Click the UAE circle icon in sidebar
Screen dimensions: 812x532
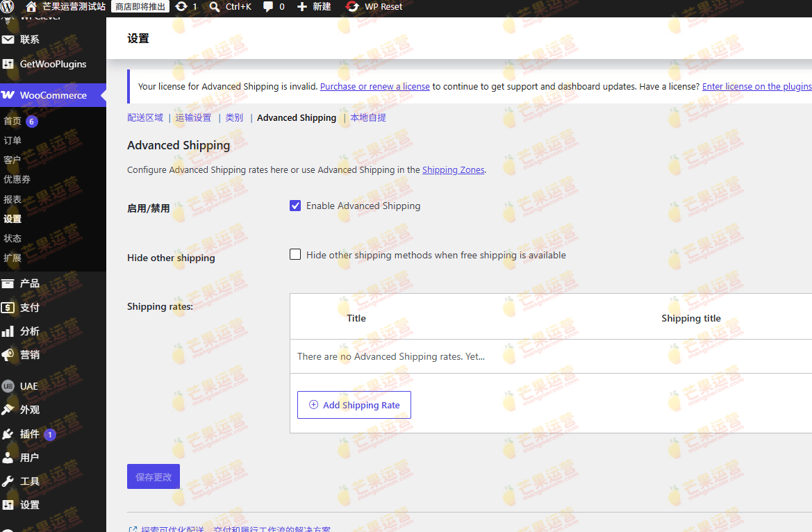8,386
